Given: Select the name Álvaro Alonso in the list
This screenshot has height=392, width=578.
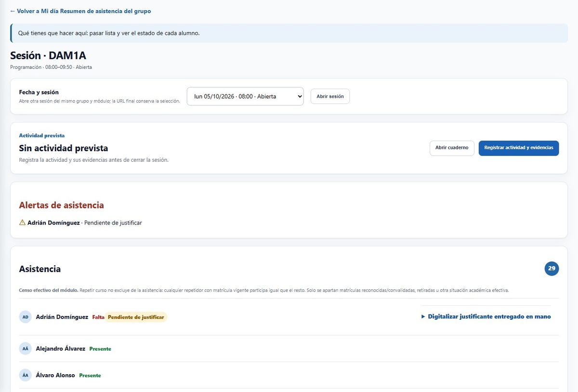Looking at the screenshot, I should (x=55, y=375).
